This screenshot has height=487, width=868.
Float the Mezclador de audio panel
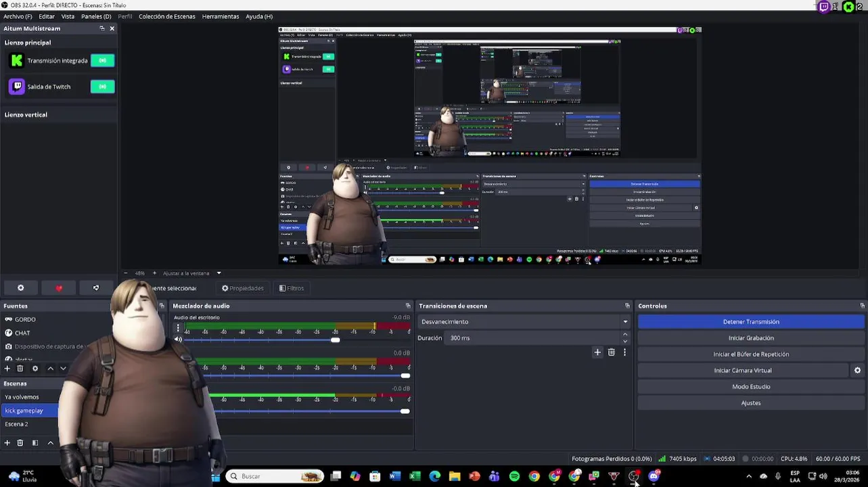[x=408, y=306]
